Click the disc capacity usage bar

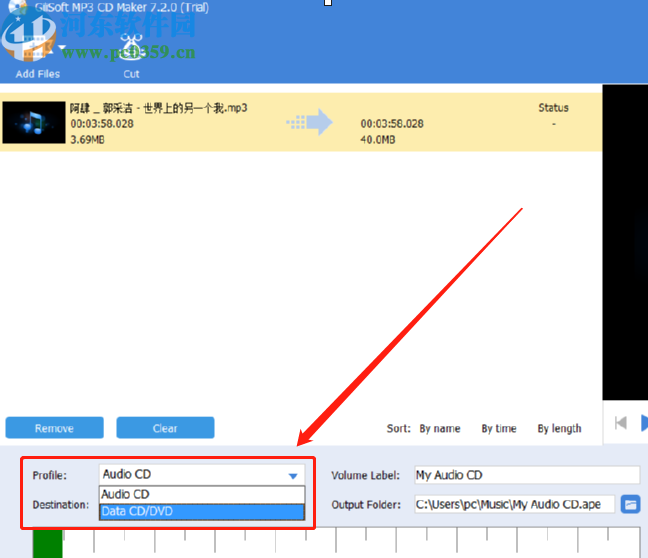(x=337, y=541)
